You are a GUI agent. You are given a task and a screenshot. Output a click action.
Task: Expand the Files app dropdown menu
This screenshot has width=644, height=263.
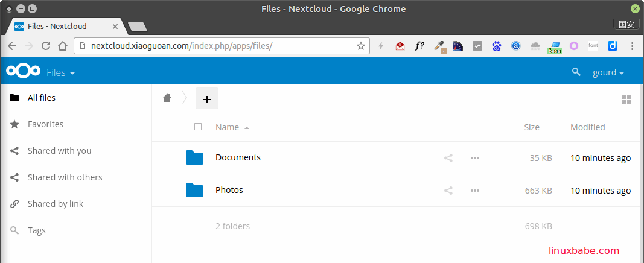coord(61,73)
